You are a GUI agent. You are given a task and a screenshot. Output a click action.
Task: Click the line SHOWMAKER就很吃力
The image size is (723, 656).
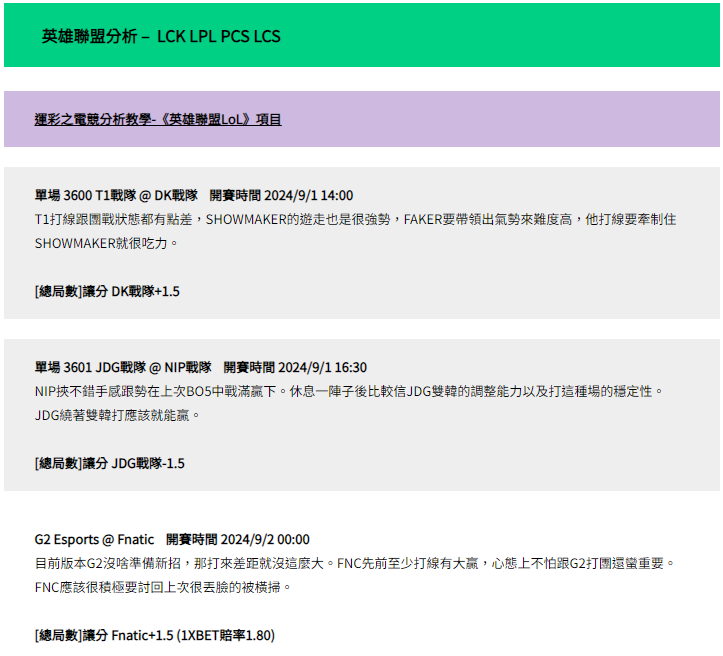(106, 243)
